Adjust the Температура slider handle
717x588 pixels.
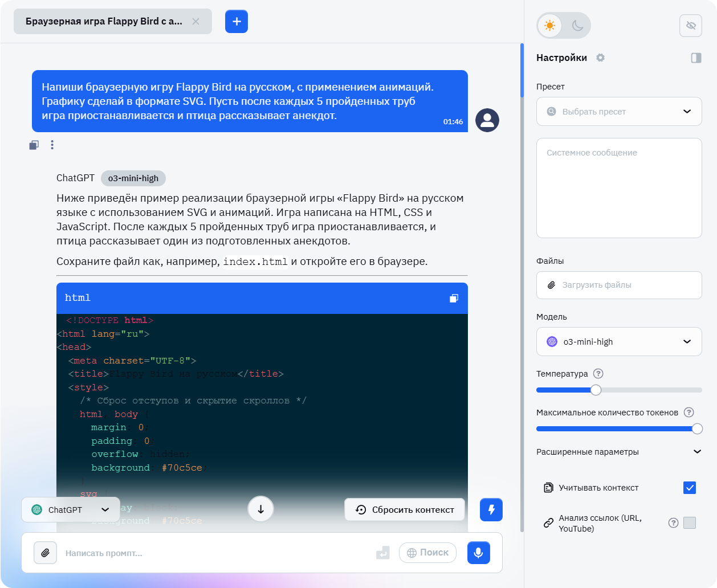tap(596, 390)
